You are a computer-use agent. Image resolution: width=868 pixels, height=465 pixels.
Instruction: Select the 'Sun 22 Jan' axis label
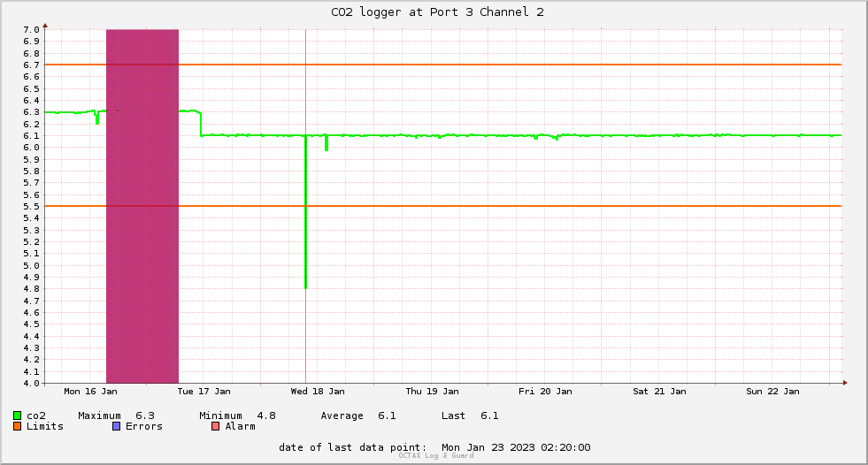772,392
